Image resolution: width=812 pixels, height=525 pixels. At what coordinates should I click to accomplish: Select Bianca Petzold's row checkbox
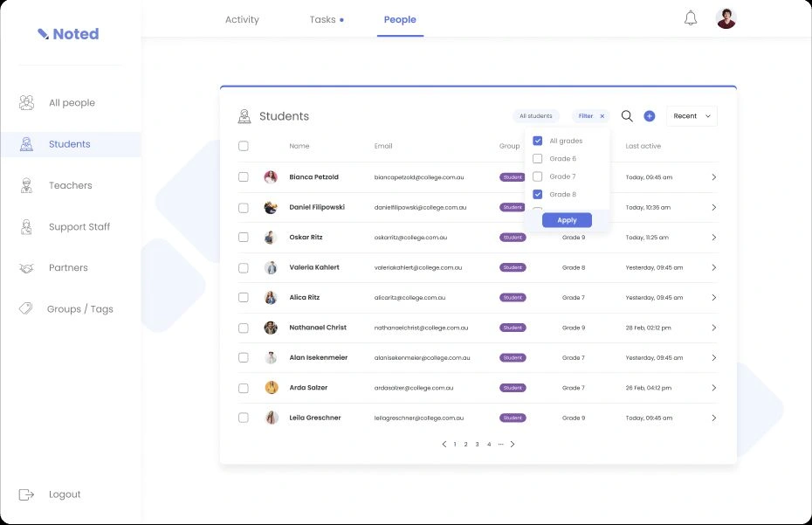(x=244, y=177)
